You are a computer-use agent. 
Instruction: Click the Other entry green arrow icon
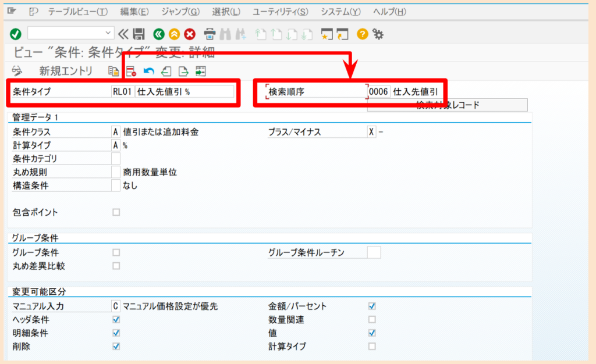click(201, 71)
